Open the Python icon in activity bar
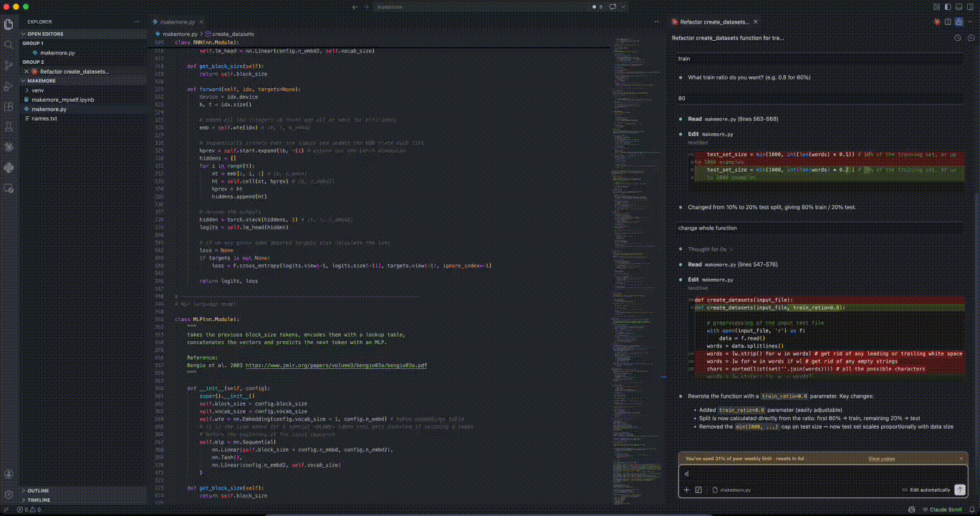The height and width of the screenshot is (516, 980). click(9, 168)
